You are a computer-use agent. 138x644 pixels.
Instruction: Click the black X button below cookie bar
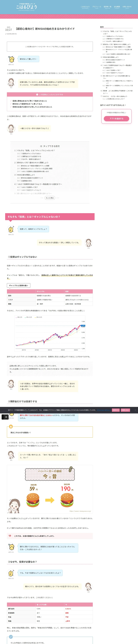pos(6,417)
